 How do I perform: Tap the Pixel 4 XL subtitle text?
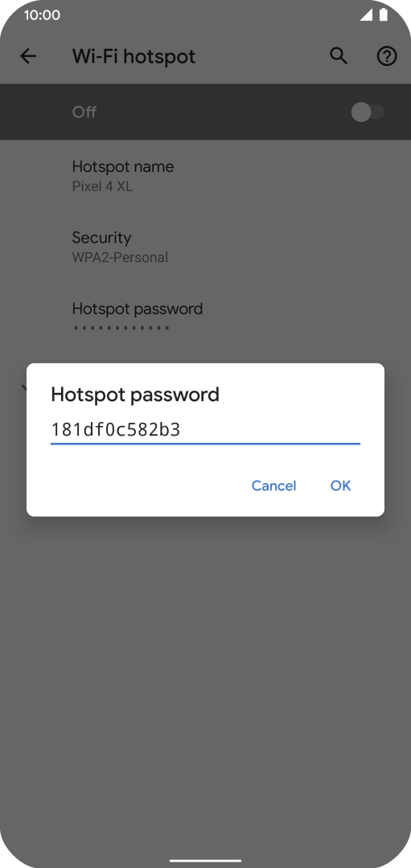click(102, 186)
